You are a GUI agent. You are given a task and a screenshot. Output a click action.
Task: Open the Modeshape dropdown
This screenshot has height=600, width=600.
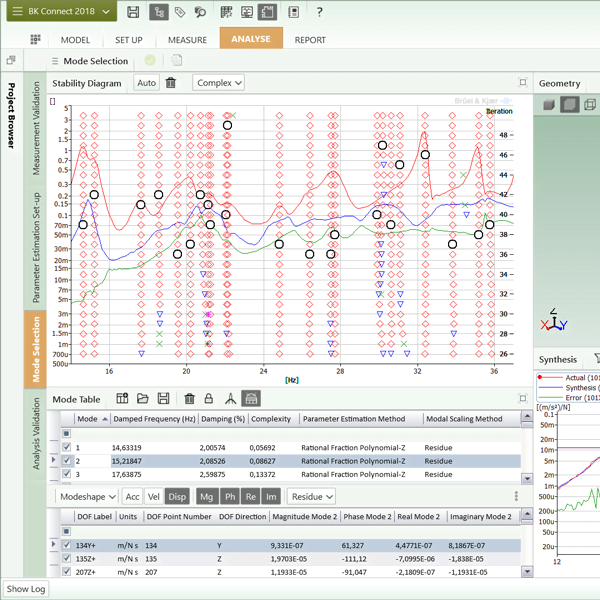coord(86,496)
